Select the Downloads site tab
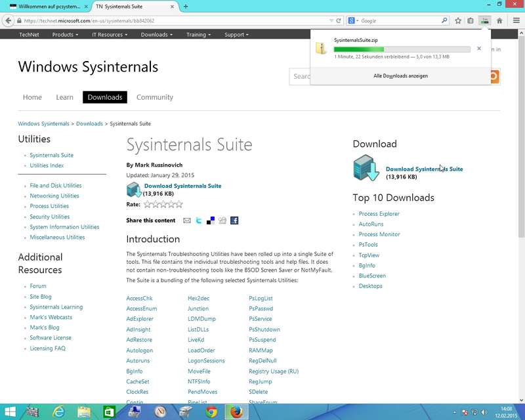The image size is (525, 420). click(105, 97)
